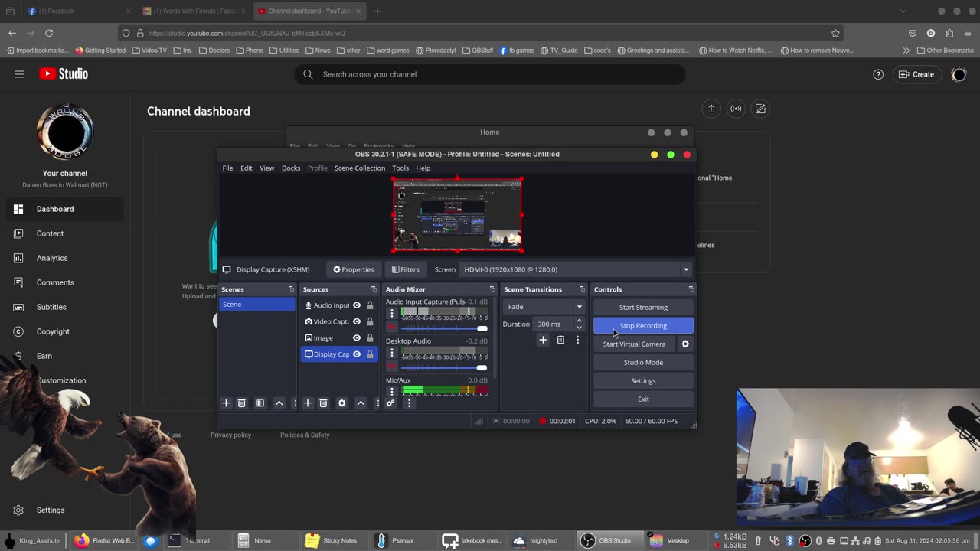Click YouTube Studio go live icon
The width and height of the screenshot is (980, 551).
point(736,109)
